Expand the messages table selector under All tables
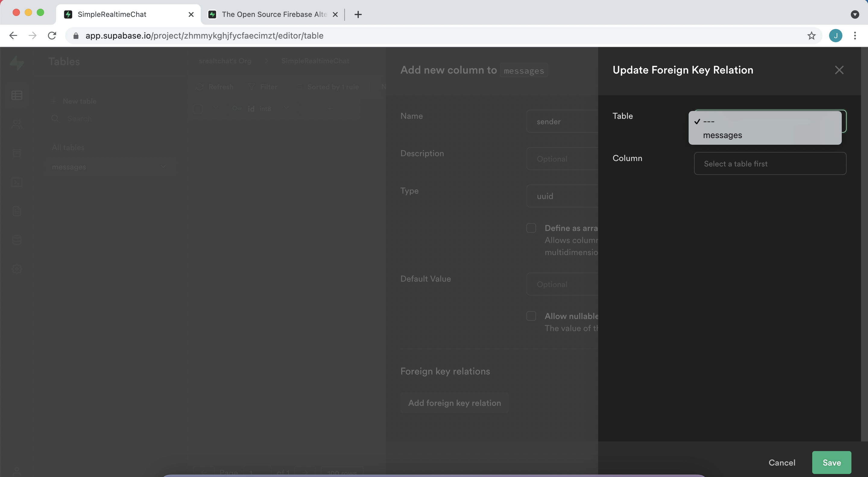Screen dimensions: 868x477 [109, 167]
